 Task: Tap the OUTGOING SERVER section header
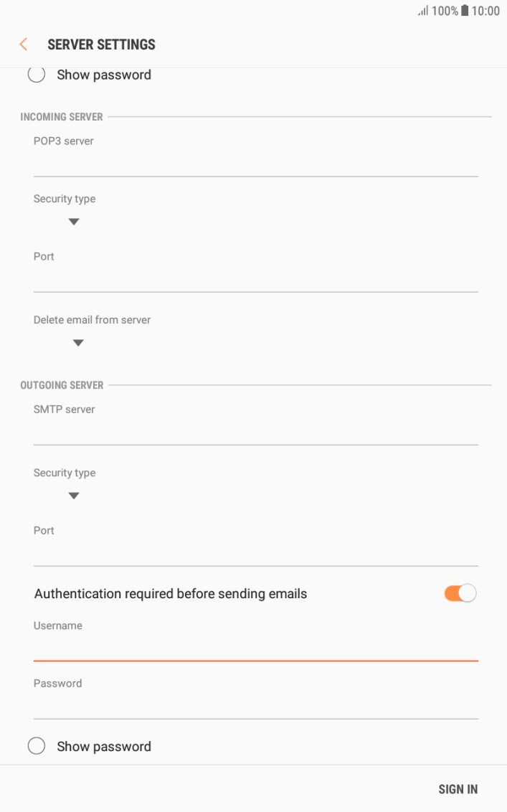62,385
